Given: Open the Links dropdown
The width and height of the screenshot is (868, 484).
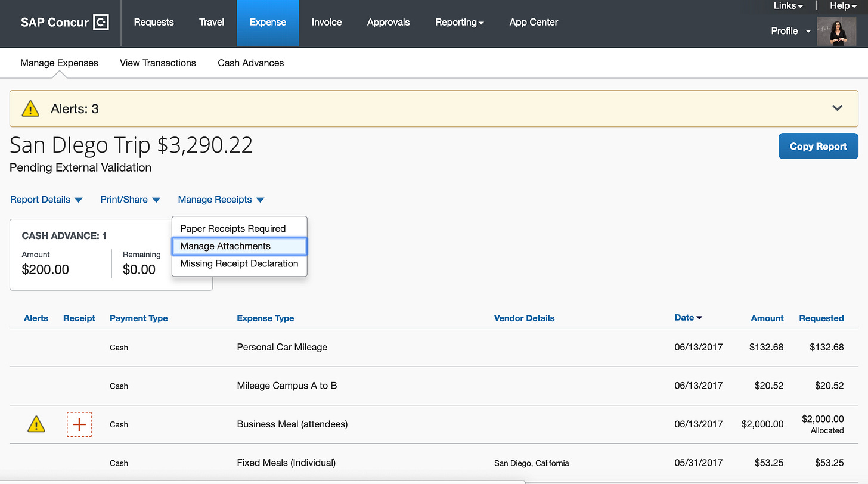Looking at the screenshot, I should tap(787, 6).
